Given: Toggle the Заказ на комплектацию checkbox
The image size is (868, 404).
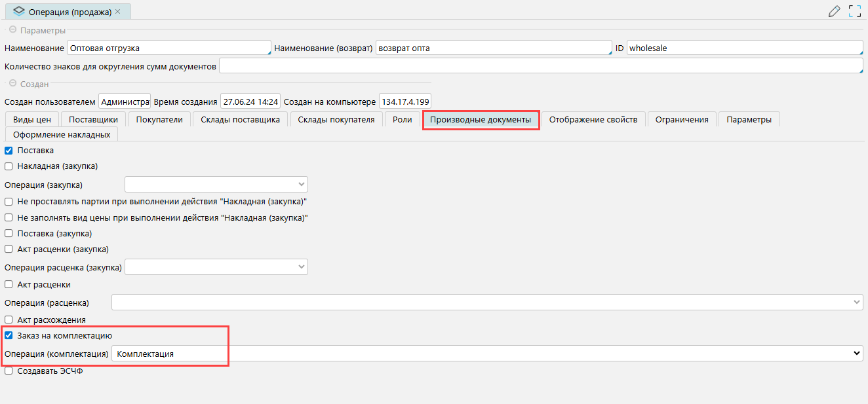Looking at the screenshot, I should click(x=9, y=336).
